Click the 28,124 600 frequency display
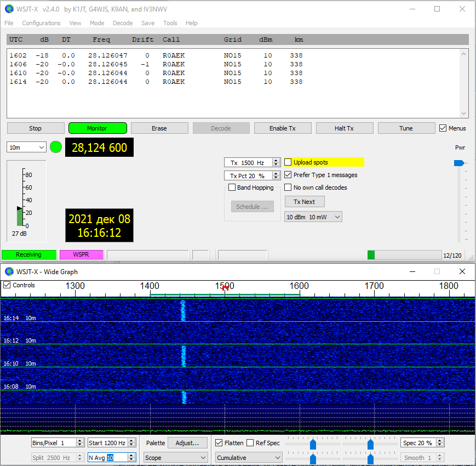 click(x=99, y=147)
